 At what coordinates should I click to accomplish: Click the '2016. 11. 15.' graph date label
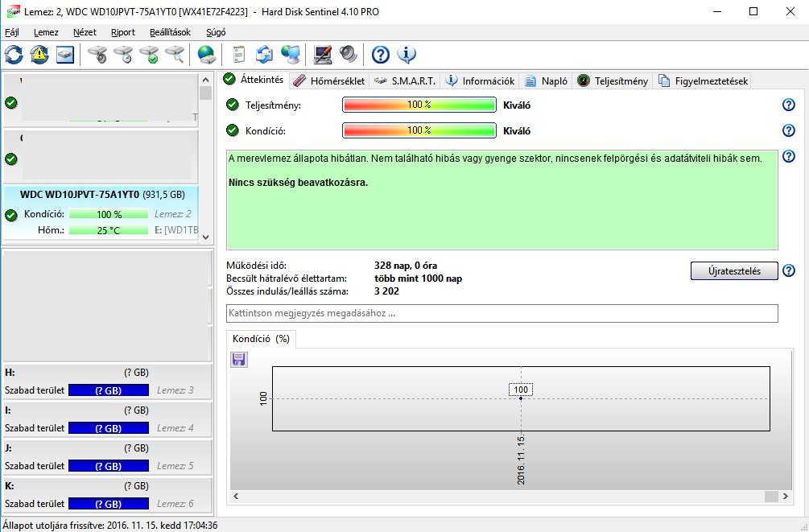pos(521,460)
